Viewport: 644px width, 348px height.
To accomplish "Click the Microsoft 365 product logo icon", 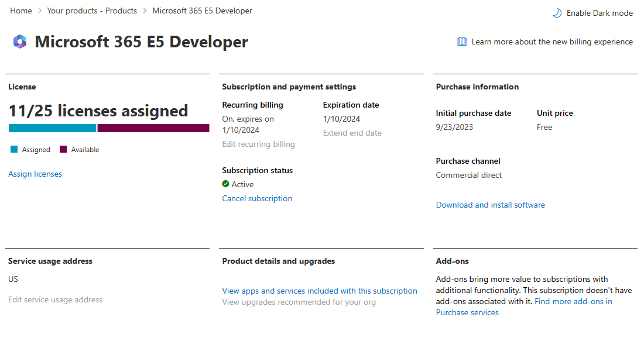I will click(20, 42).
